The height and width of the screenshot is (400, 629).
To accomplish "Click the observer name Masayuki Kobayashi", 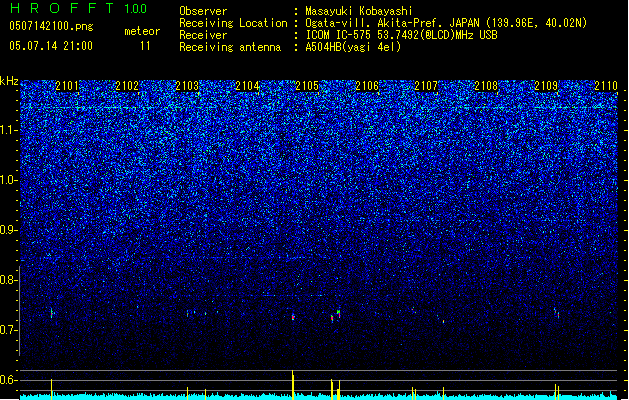I will click(x=359, y=11).
